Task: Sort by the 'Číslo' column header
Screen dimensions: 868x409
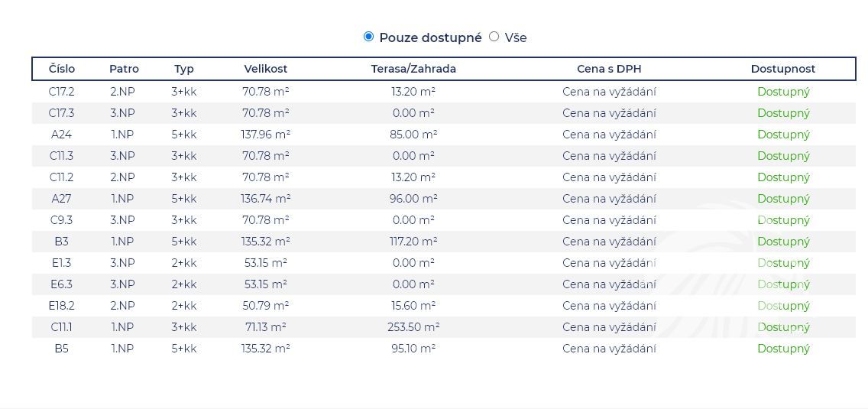Action: click(62, 69)
